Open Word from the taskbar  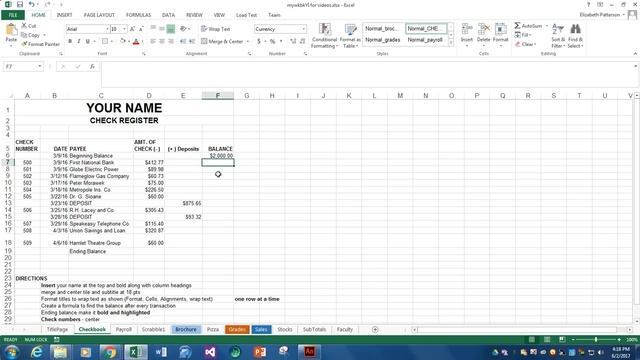click(x=161, y=352)
